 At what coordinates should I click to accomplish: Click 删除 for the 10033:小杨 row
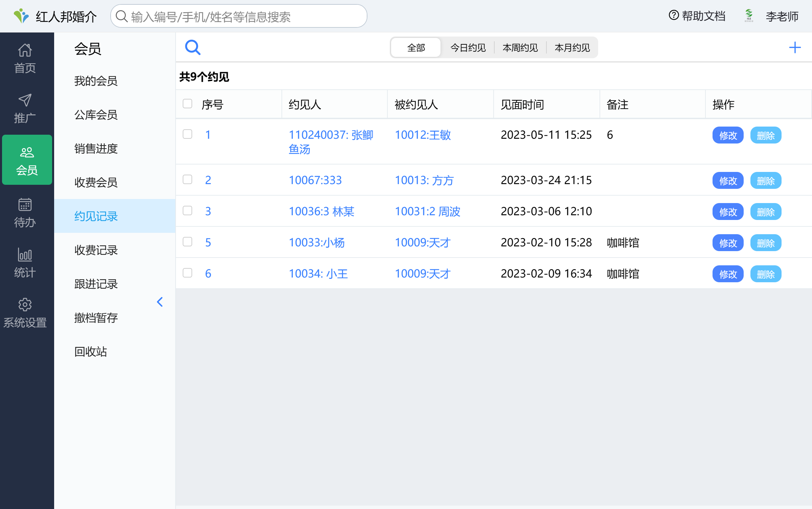point(766,243)
